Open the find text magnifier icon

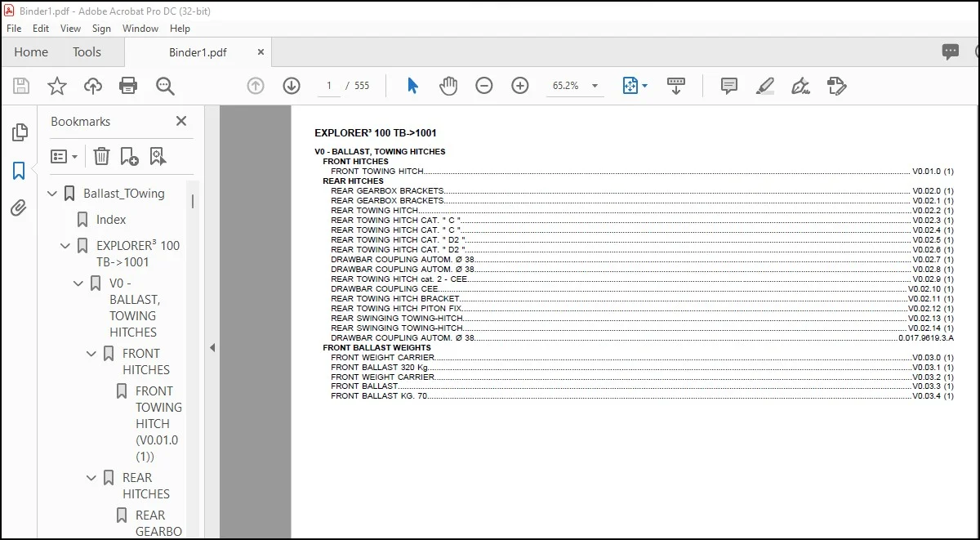(166, 86)
